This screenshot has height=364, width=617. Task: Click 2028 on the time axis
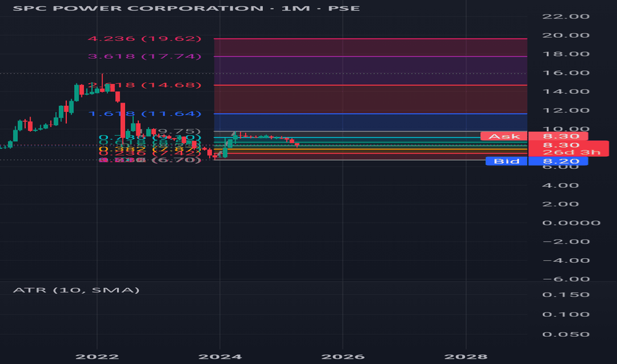click(x=466, y=357)
